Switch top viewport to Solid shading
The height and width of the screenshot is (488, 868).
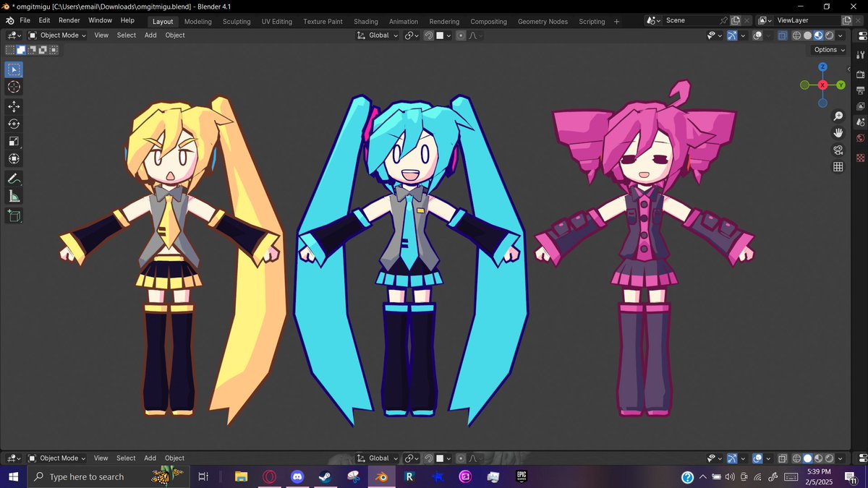[x=807, y=35]
